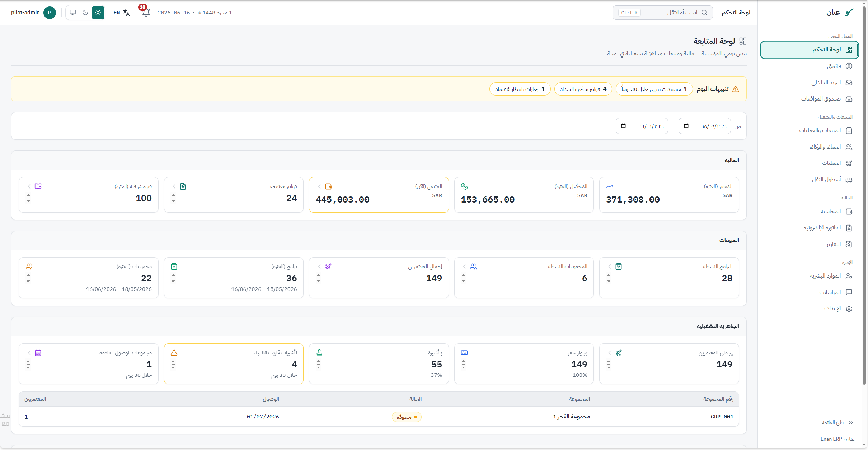Click the stamp icon on بتأشيرة card

[x=319, y=353]
